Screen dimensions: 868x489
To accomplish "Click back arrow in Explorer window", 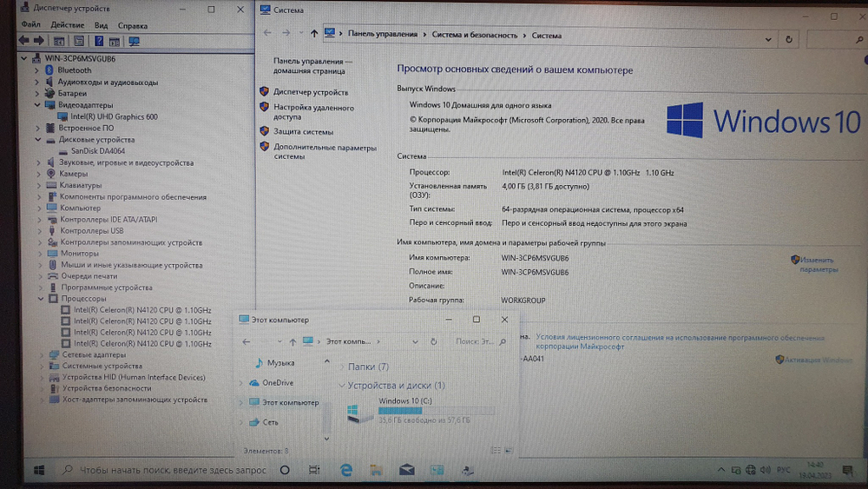I will click(x=247, y=341).
